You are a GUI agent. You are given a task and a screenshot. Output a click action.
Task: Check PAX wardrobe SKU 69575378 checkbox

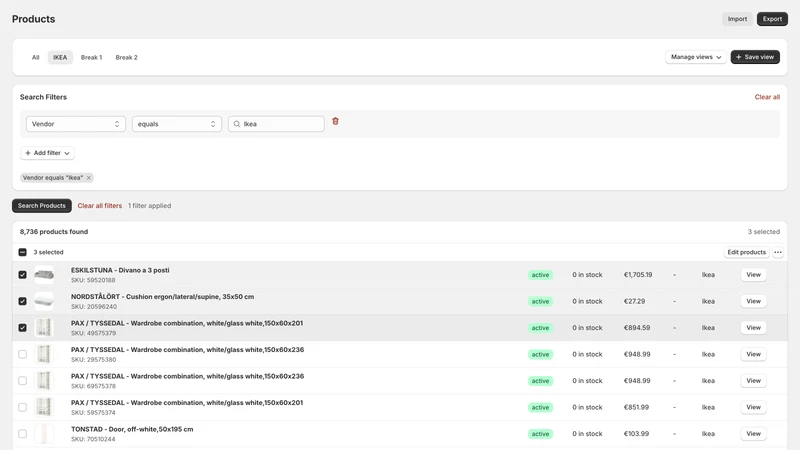point(22,381)
